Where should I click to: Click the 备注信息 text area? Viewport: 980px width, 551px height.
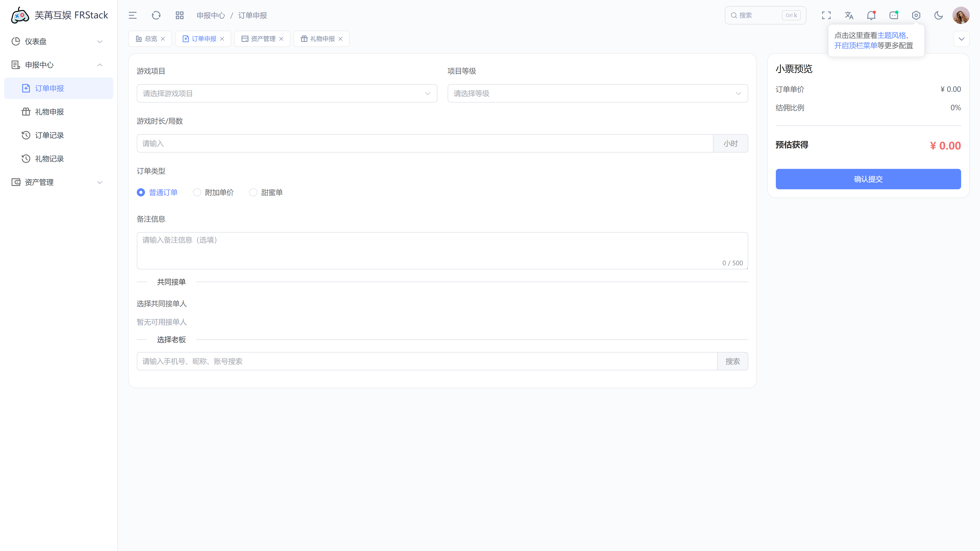442,250
